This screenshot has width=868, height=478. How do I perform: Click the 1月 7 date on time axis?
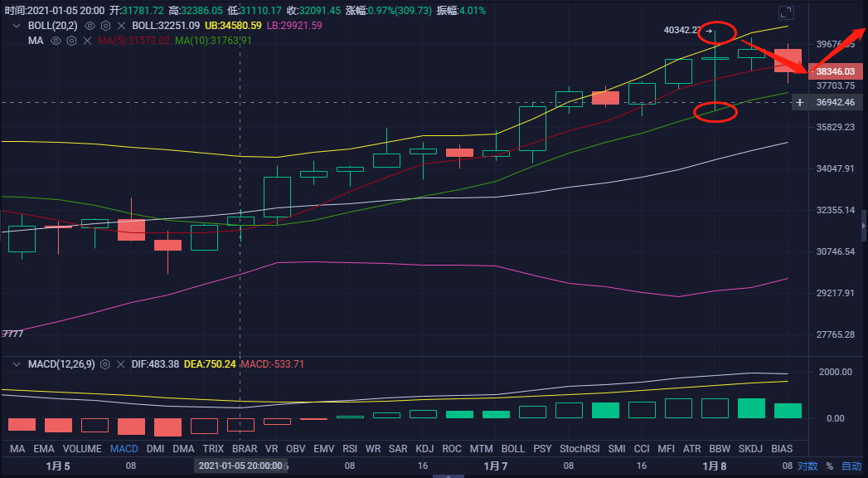tap(495, 466)
